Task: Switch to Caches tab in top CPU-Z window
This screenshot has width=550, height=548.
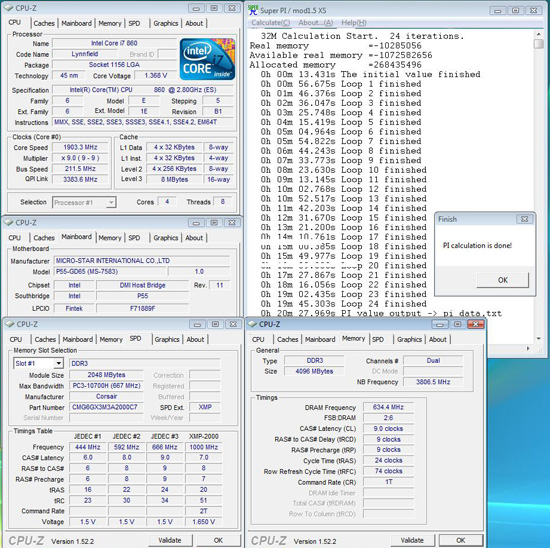Action: [x=44, y=24]
